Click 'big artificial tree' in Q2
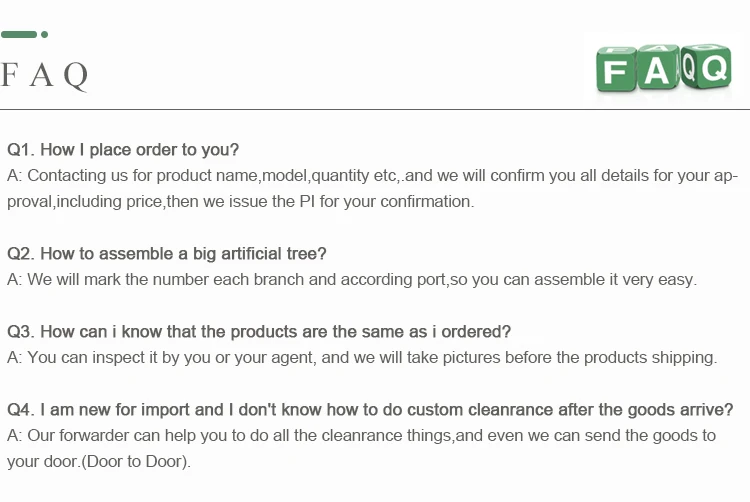Image resolution: width=750 pixels, height=502 pixels. tap(254, 253)
